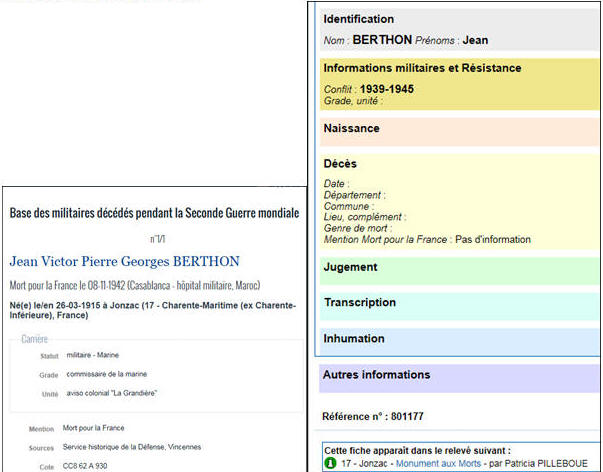Open the Autres informations section header
This screenshot has width=603, height=472.
click(x=376, y=375)
